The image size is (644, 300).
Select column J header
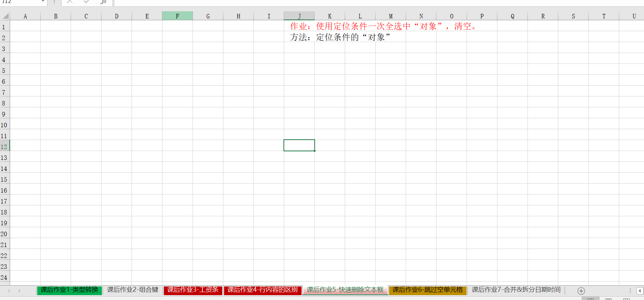pos(299,16)
